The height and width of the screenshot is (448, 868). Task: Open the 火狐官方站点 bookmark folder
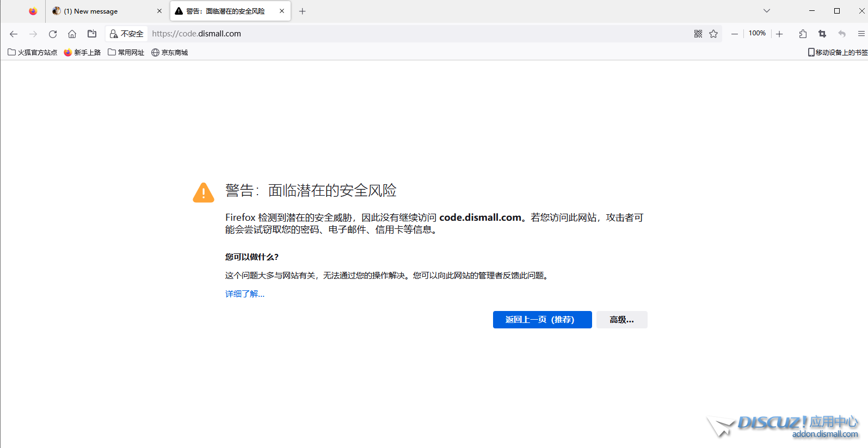(33, 52)
